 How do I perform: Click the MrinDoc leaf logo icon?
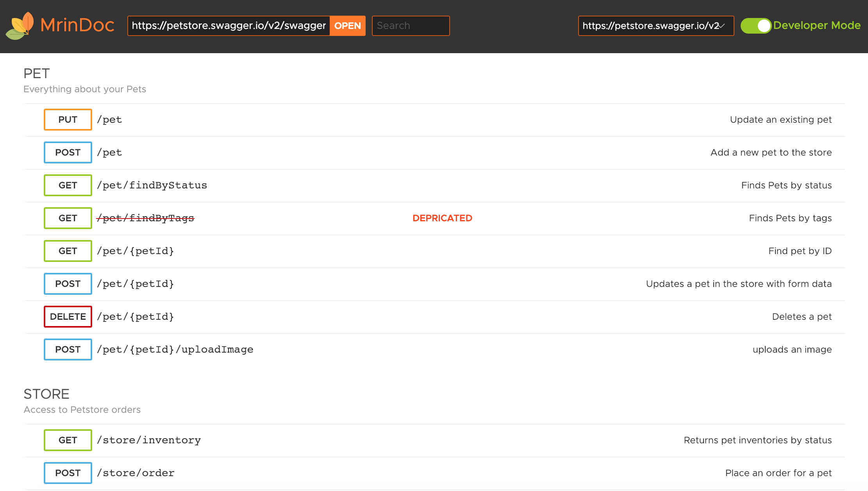(x=20, y=26)
